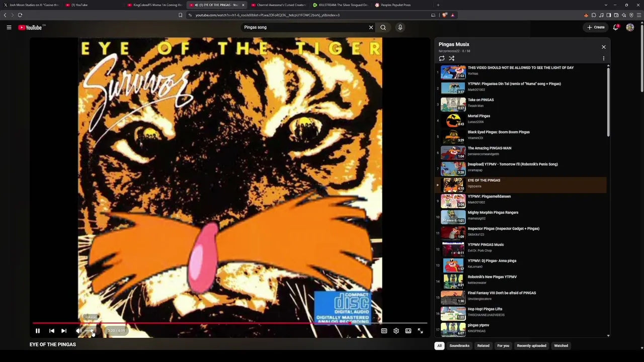Toggle shuffle playlist
Viewport: 644px width, 362px height.
pyautogui.click(x=451, y=58)
